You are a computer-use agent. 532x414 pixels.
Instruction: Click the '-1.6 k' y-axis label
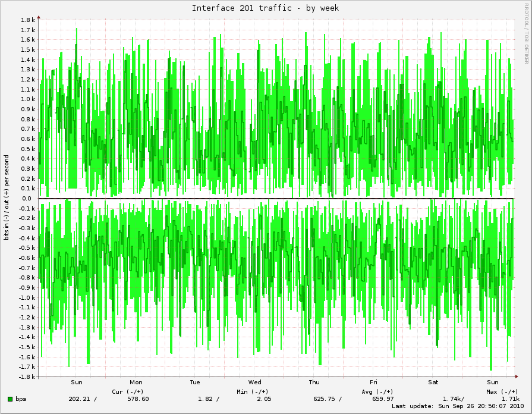pyautogui.click(x=27, y=357)
